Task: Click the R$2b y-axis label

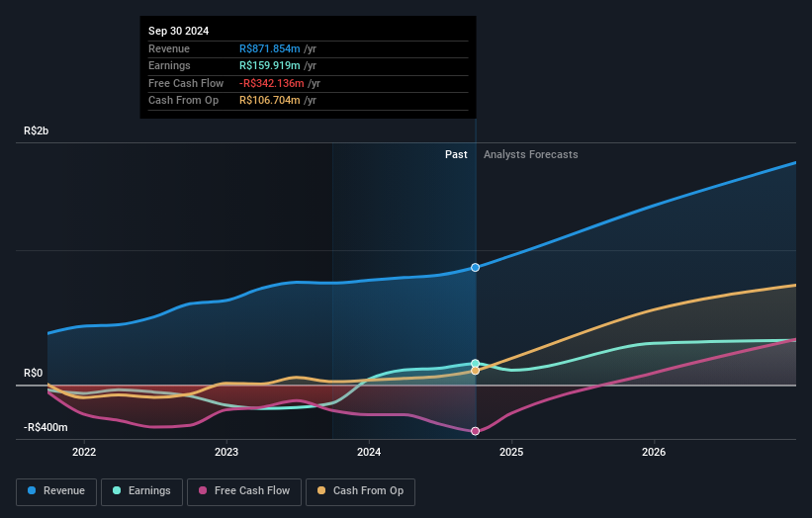Action: 37,130
